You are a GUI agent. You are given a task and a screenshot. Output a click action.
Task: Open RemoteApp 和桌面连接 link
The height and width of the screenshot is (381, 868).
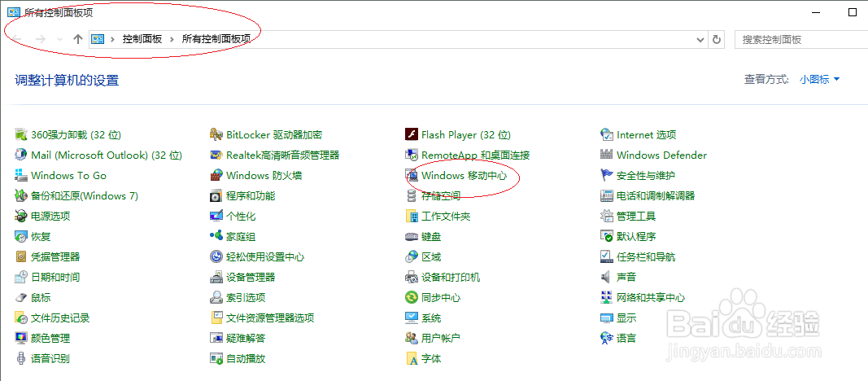click(x=476, y=155)
